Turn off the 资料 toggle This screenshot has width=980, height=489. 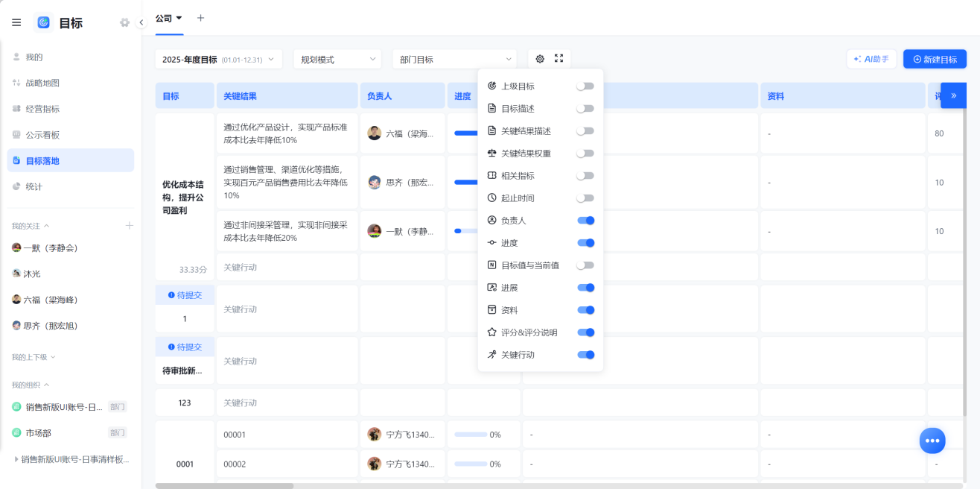pyautogui.click(x=586, y=310)
